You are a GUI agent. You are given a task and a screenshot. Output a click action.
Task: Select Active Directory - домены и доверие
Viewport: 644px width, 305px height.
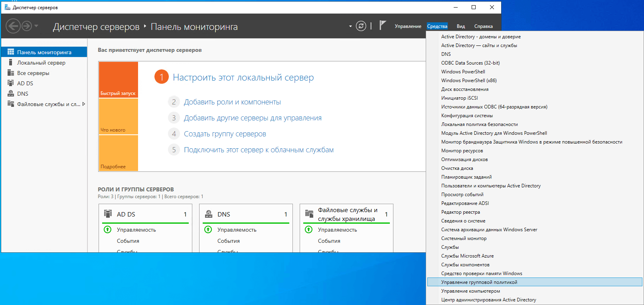[x=535, y=37]
